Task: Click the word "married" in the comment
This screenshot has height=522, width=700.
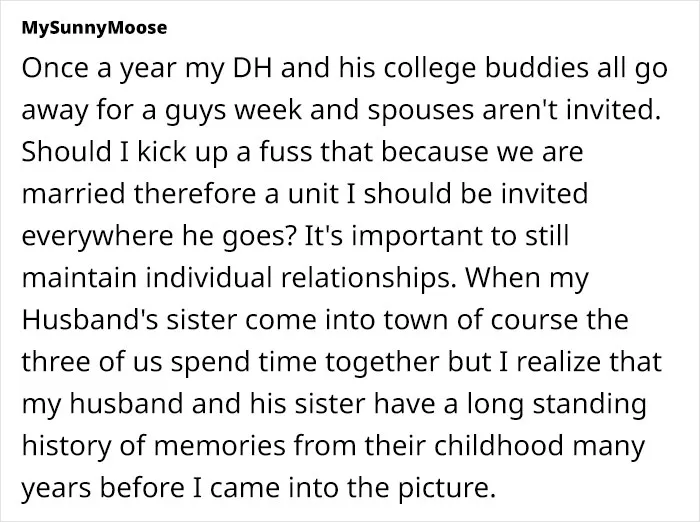Action: coord(74,194)
